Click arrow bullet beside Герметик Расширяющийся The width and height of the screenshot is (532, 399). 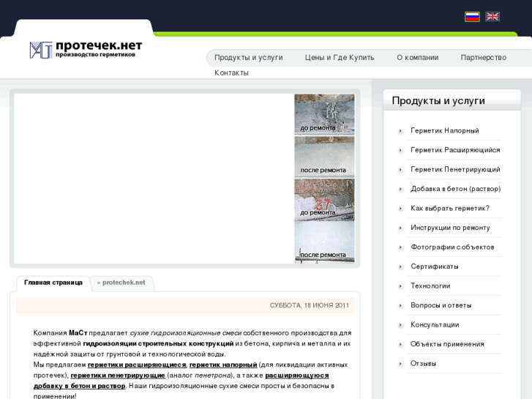point(401,150)
